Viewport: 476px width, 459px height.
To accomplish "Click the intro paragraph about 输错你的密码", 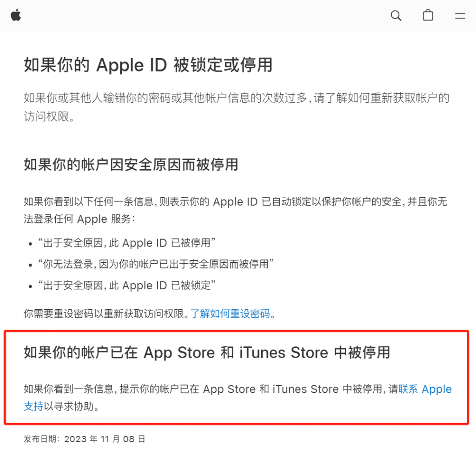I will tap(237, 107).
